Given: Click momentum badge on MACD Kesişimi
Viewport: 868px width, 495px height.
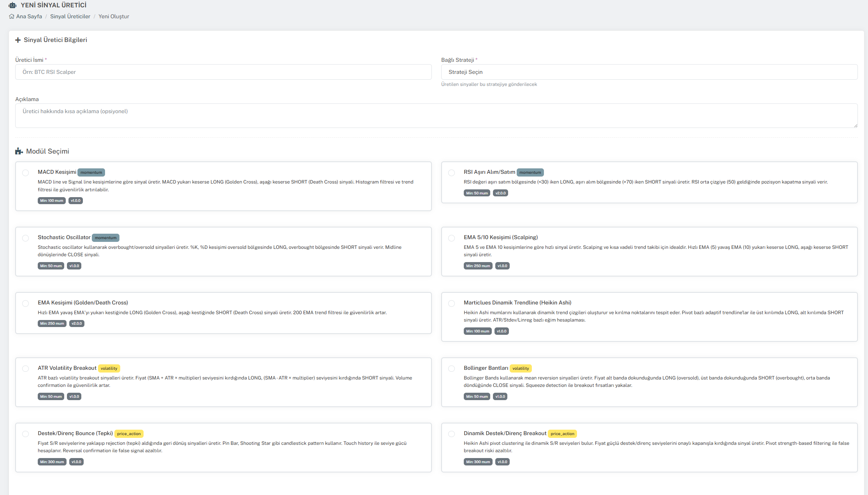Looking at the screenshot, I should [x=91, y=172].
